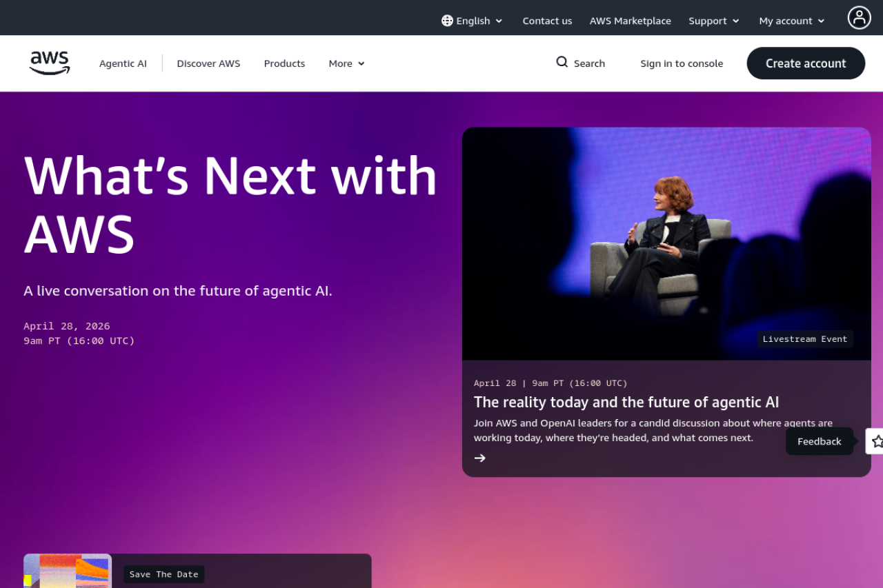Click the star icon beside Feedback
This screenshot has height=588, width=883.
(876, 441)
